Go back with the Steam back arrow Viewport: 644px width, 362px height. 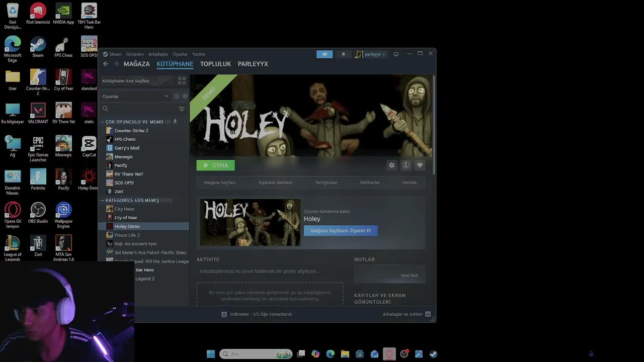coord(106,64)
